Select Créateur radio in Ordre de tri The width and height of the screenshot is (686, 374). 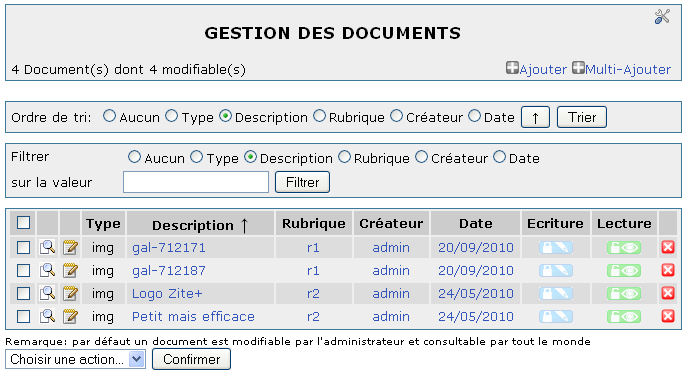[396, 116]
